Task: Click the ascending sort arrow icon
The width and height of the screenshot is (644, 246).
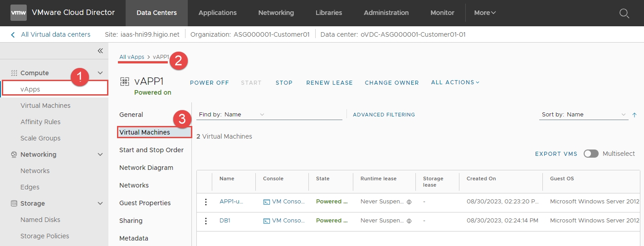Action: 634,115
